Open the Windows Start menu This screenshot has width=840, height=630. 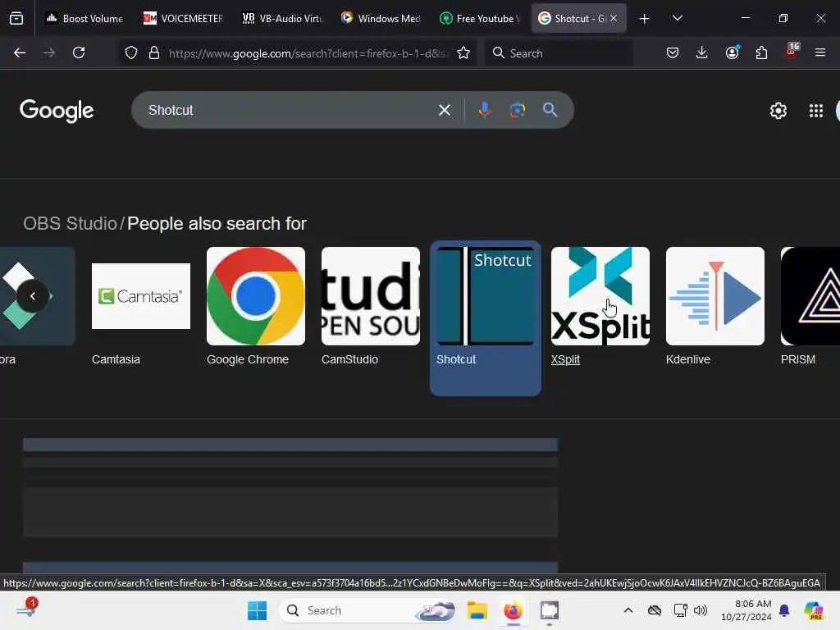point(257,610)
